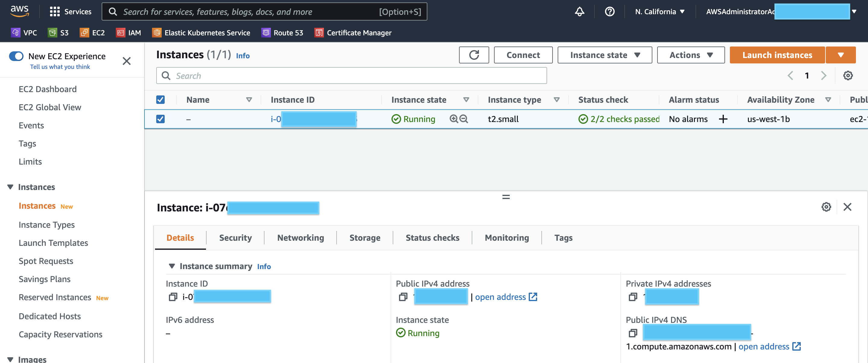Open the Instance state dropdown
The height and width of the screenshot is (363, 868).
point(604,55)
